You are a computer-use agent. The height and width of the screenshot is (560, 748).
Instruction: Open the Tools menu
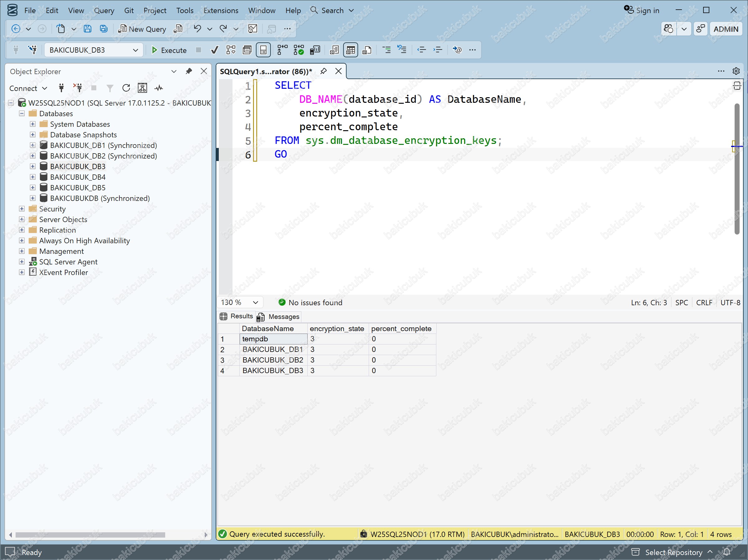pyautogui.click(x=185, y=11)
